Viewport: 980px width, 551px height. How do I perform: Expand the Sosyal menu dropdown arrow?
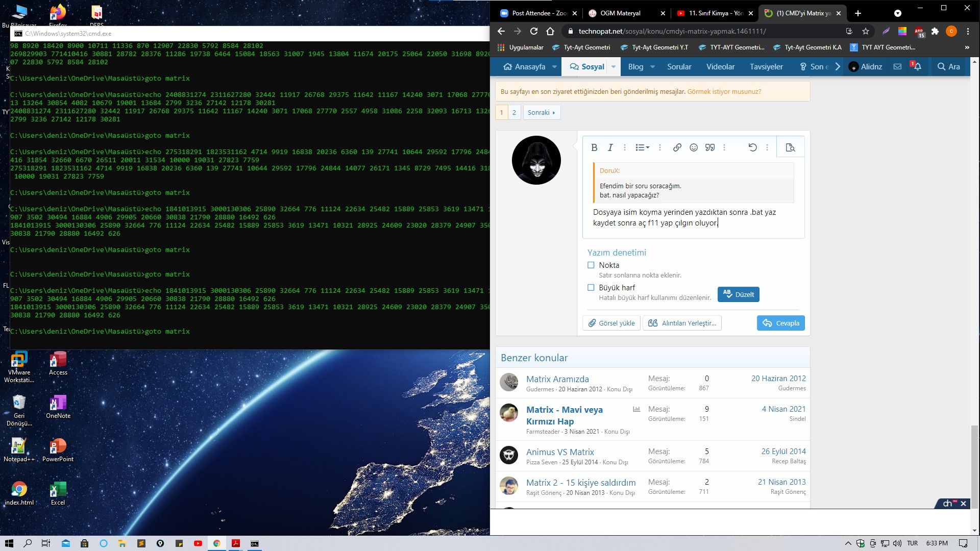pos(614,67)
